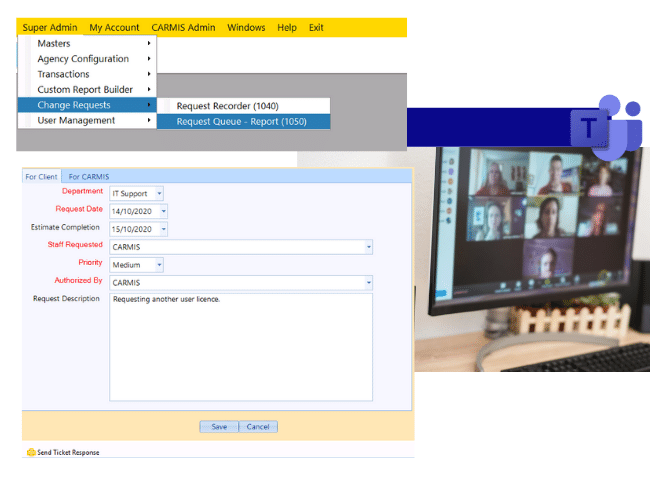This screenshot has height=500, width=650.
Task: Expand the Staff Requested combo box
Action: (x=368, y=247)
